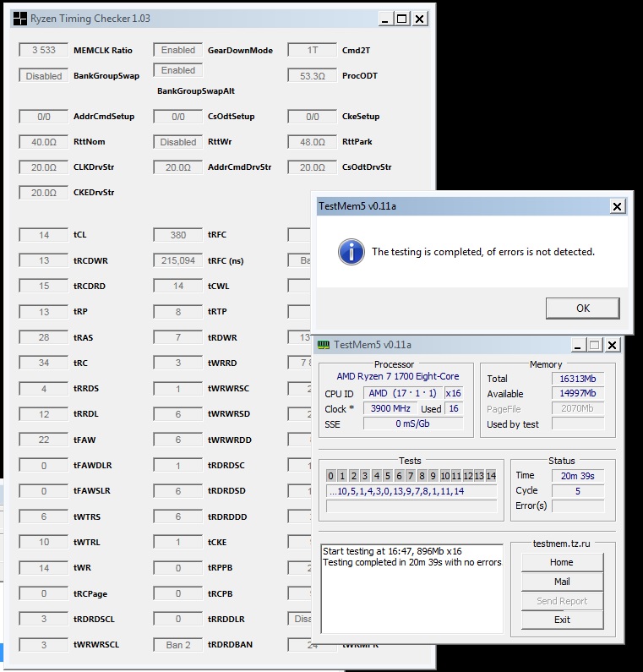Image resolution: width=643 pixels, height=672 pixels.
Task: Click the tRDWR value 7
Action: click(x=177, y=337)
